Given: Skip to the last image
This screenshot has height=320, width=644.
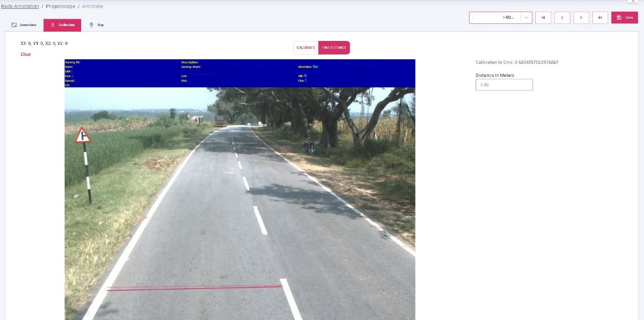Looking at the screenshot, I should [x=600, y=18].
